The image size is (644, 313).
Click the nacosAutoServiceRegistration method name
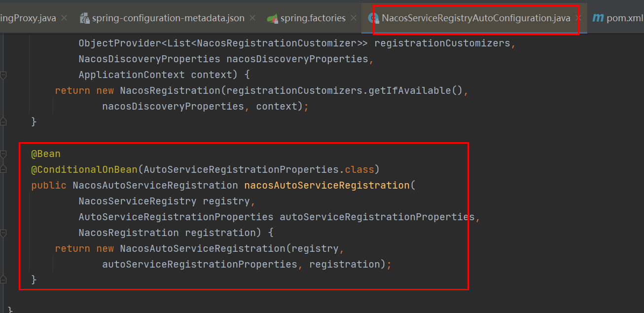pos(327,186)
